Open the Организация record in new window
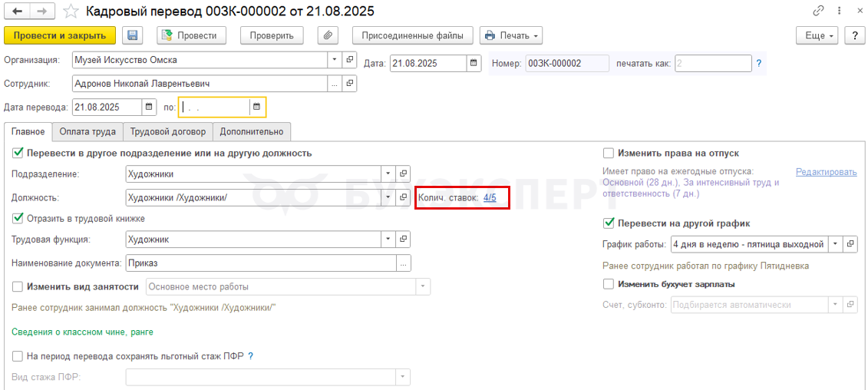The width and height of the screenshot is (868, 390). point(350,59)
